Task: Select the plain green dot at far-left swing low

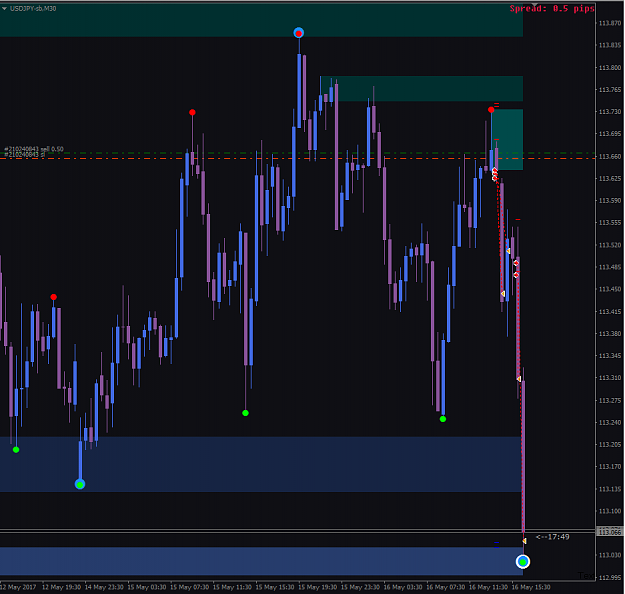Action: click(x=16, y=450)
